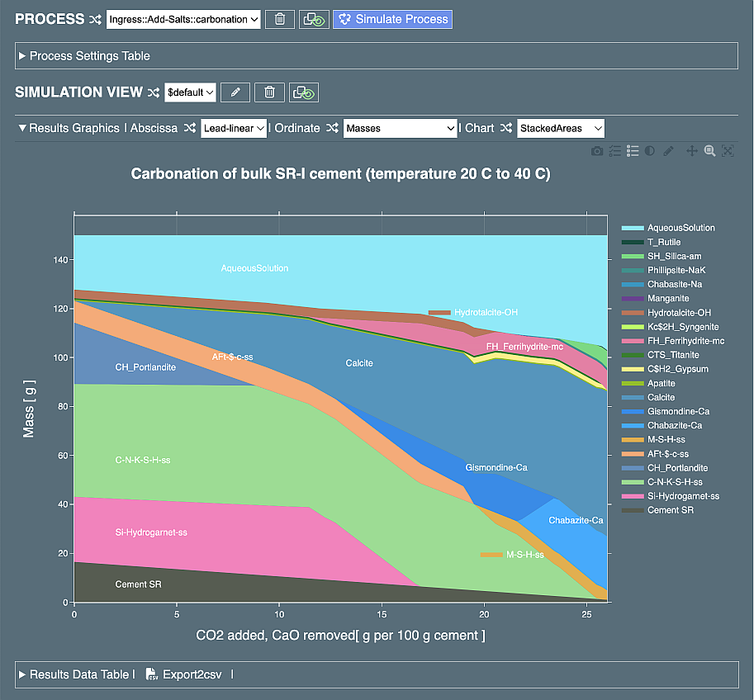This screenshot has width=754, height=700.
Task: Toggle Calcite series visibility in legend
Action: tap(661, 397)
